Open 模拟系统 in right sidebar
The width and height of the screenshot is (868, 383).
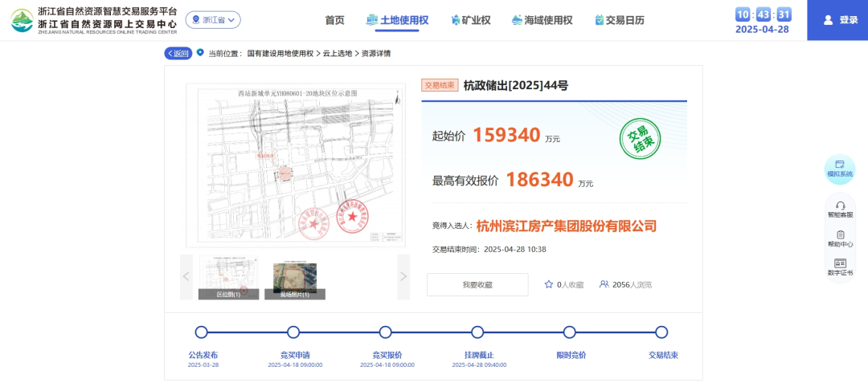840,169
